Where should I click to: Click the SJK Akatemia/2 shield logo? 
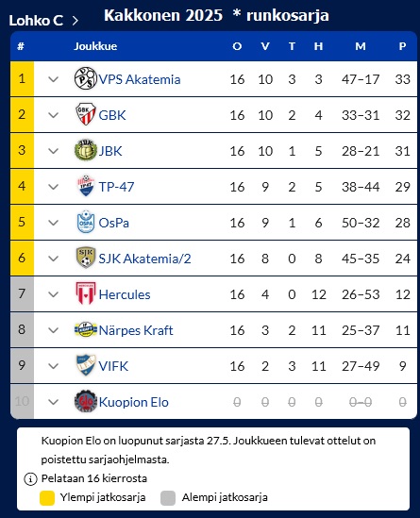[86, 258]
